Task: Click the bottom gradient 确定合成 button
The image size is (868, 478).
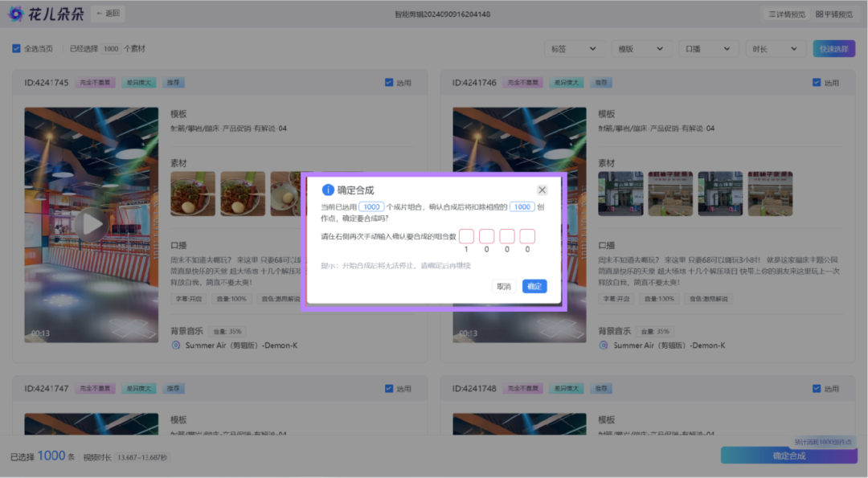Action: [x=789, y=456]
